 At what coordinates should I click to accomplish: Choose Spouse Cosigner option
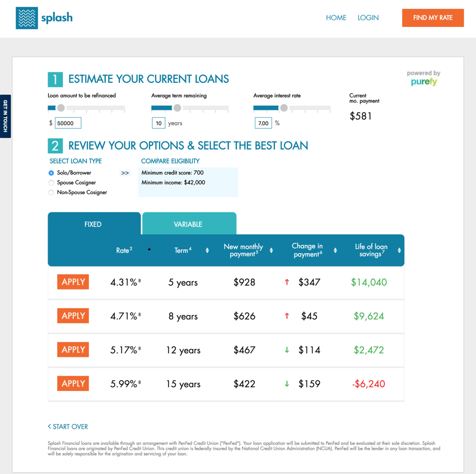click(x=51, y=183)
